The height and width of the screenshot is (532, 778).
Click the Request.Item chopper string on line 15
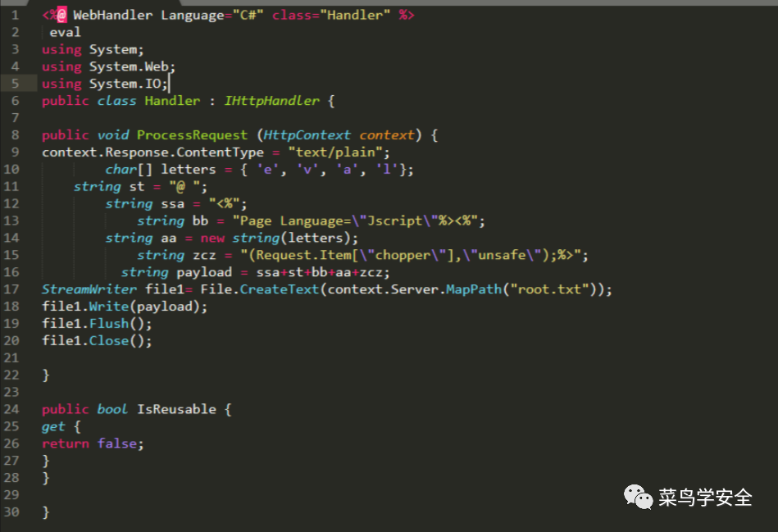tap(411, 255)
